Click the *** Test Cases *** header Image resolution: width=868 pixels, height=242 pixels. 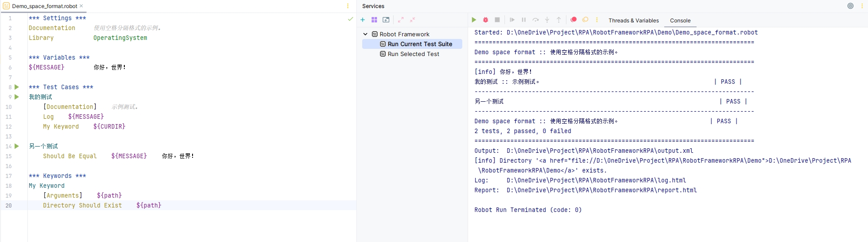(x=61, y=87)
